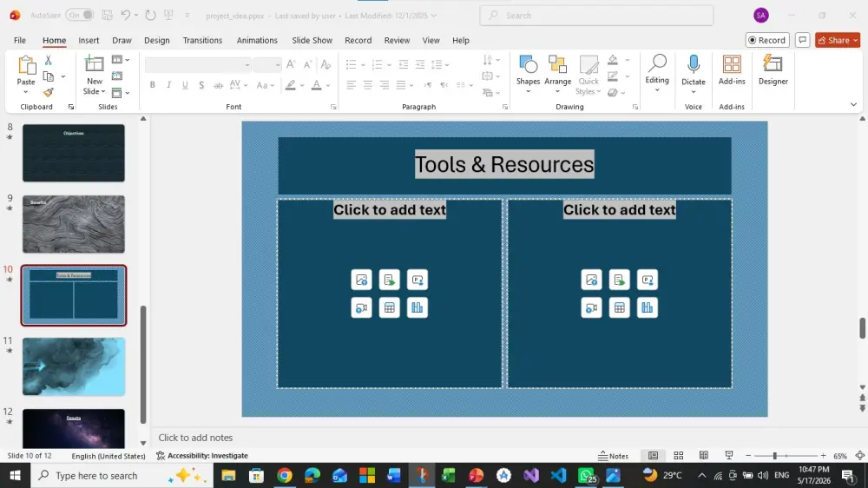Insert table icon in left placeholder
The width and height of the screenshot is (868, 488).
click(x=389, y=308)
